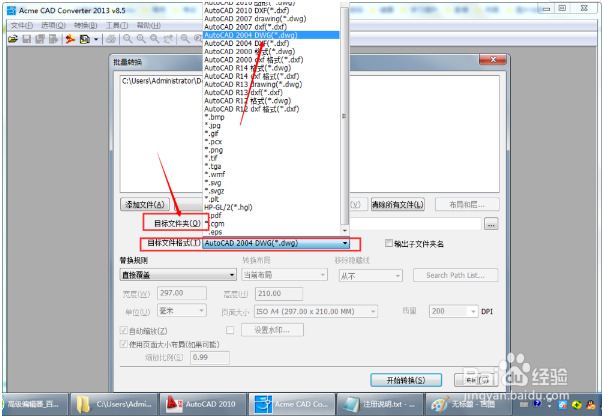
Task: Click the format list scroll-down arrow
Action: [x=344, y=230]
